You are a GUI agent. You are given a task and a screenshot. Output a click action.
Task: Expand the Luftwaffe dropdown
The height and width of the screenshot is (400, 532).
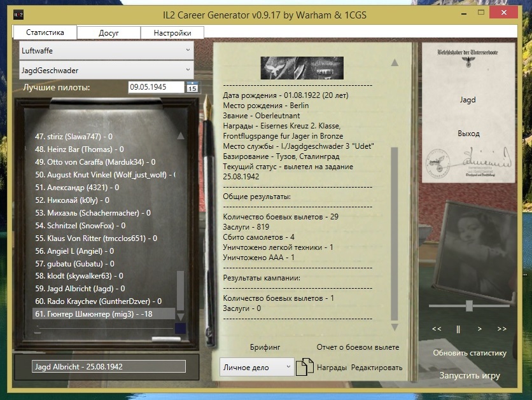tap(106, 50)
